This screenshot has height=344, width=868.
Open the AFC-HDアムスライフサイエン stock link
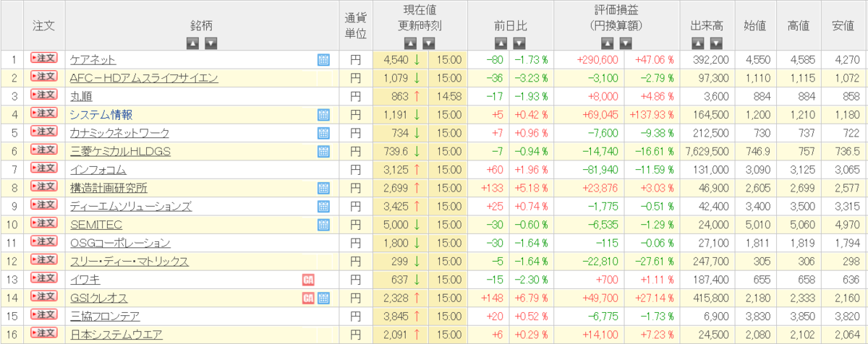point(144,78)
